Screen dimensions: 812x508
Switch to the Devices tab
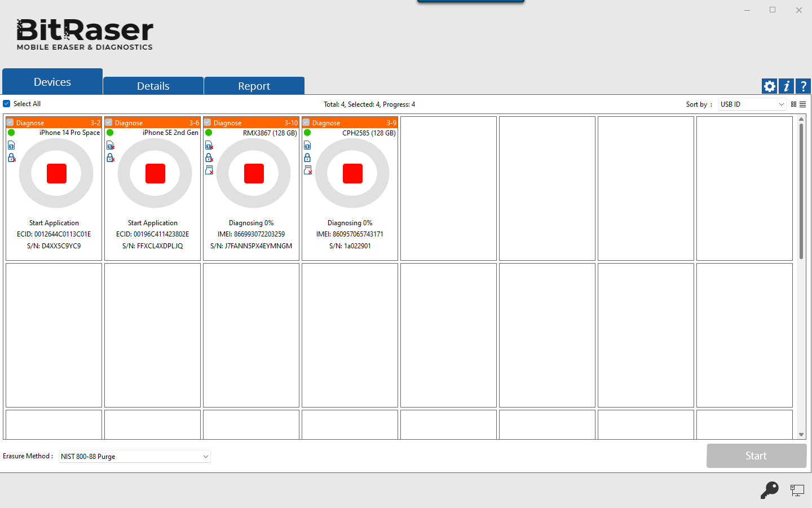coord(52,82)
